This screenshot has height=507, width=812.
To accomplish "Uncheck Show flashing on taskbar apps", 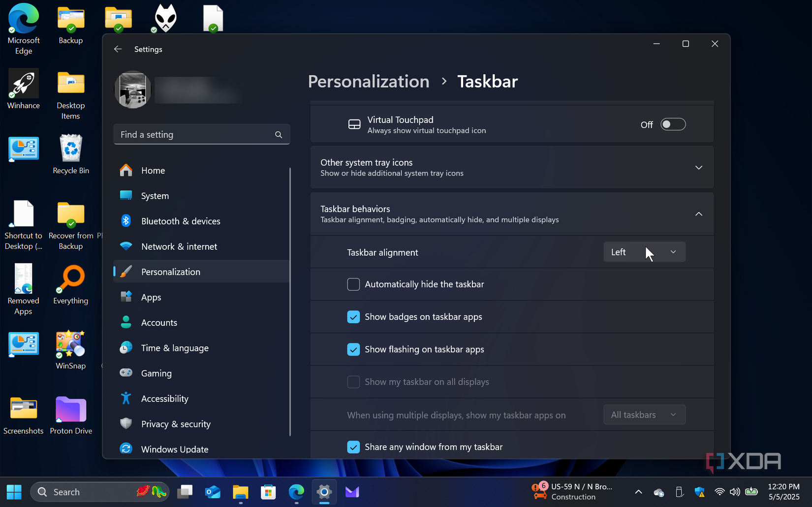I will point(353,349).
